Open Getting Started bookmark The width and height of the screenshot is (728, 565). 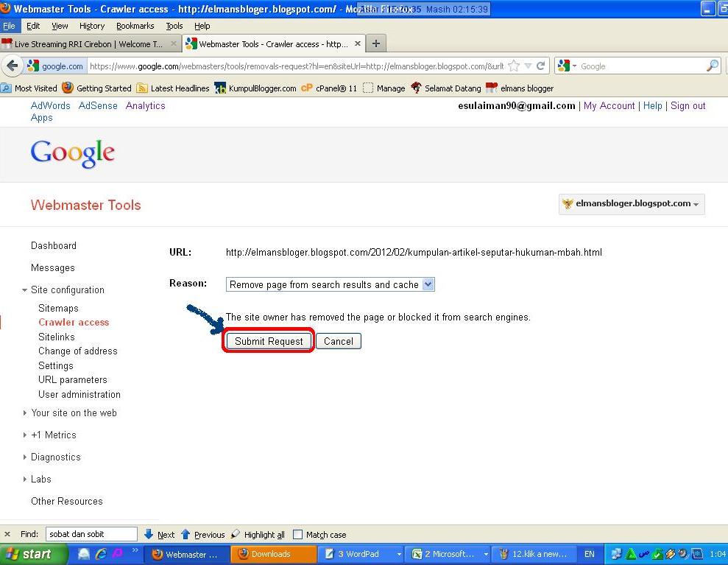96,88
